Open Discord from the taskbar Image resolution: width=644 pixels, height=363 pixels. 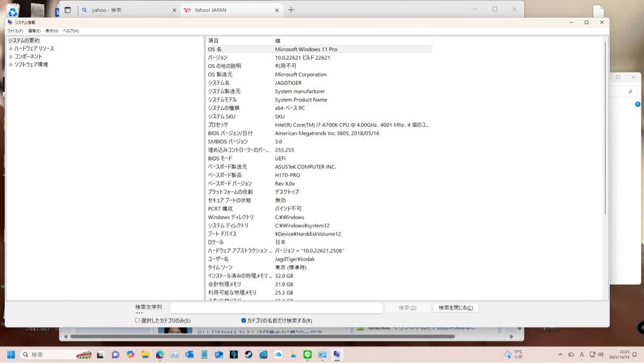click(114, 355)
